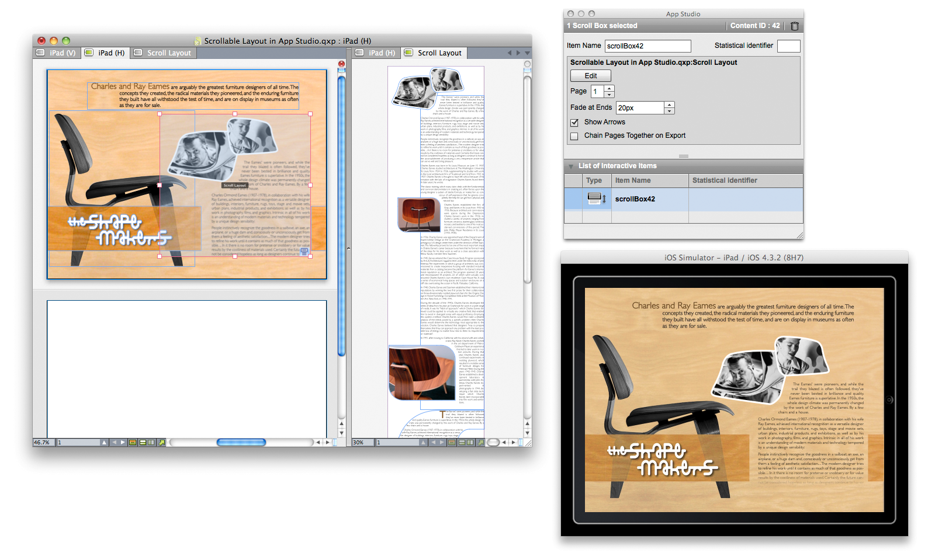
Task: Enable Show Arrows option
Action: (574, 122)
